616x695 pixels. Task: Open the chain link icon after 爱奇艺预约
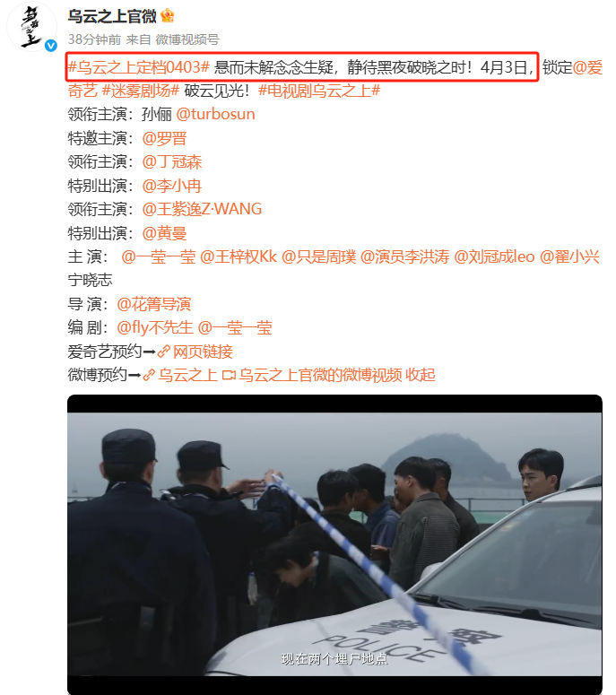coord(163,352)
